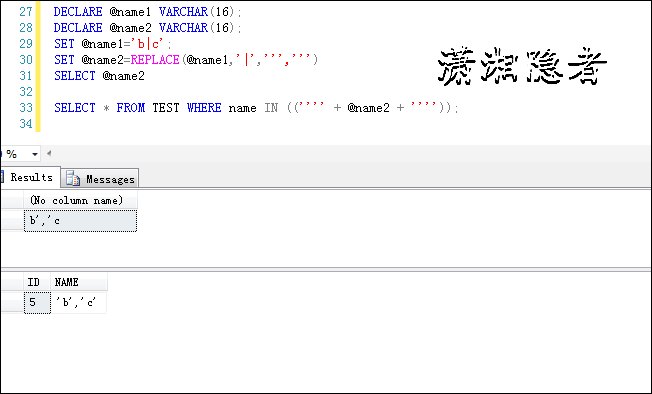Select the ID column header
This screenshot has width=652, height=394.
point(37,282)
